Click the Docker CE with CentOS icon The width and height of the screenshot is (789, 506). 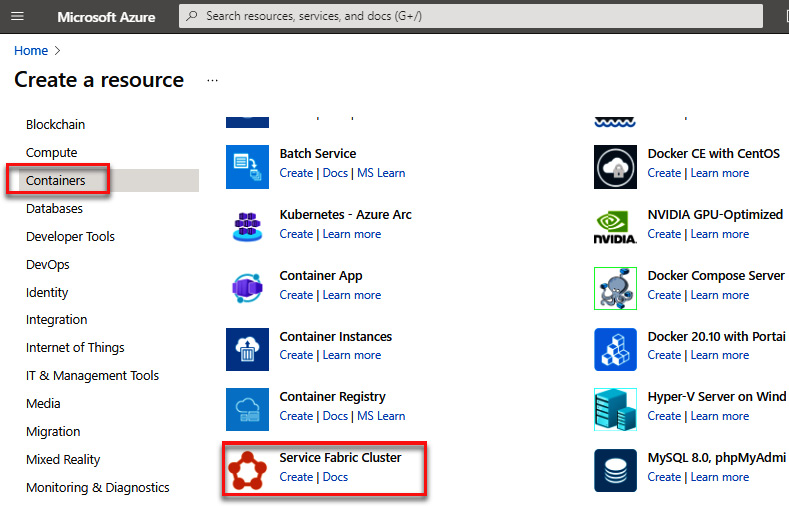(615, 167)
